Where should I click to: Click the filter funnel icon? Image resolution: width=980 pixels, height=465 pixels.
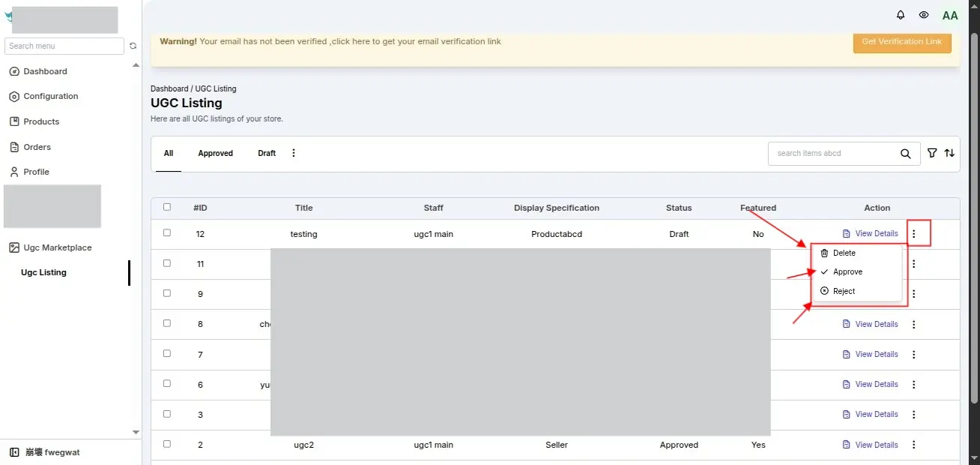(932, 153)
